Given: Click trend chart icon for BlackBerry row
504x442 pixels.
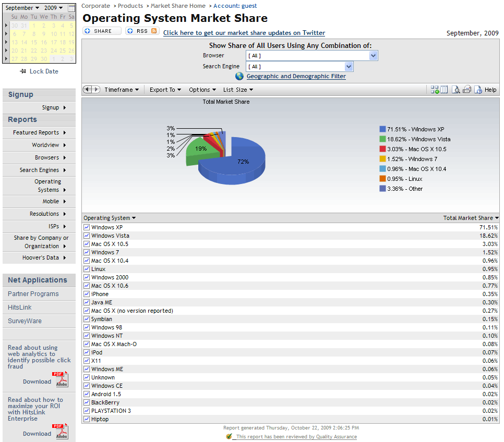Looking at the screenshot, I should (87, 402).
